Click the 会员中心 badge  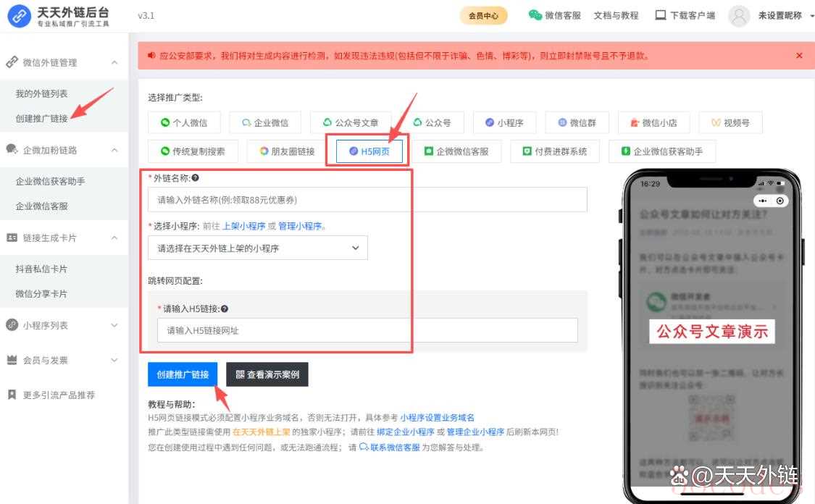[x=483, y=15]
